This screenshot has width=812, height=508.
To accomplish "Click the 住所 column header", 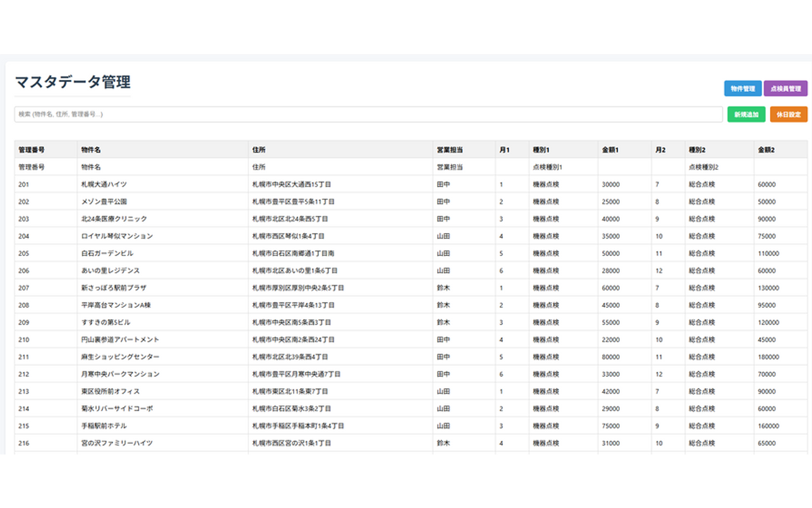I will coord(258,149).
